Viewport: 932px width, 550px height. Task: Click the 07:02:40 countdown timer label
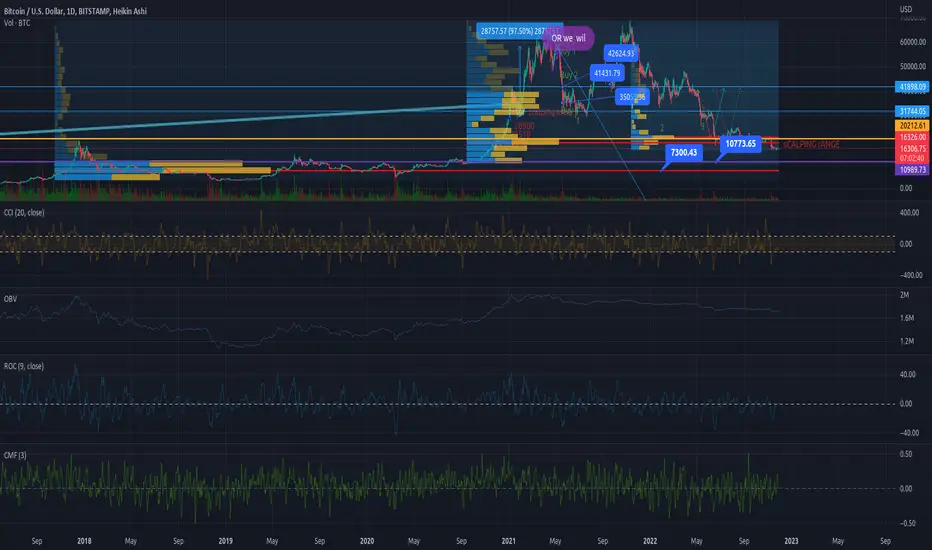point(912,158)
